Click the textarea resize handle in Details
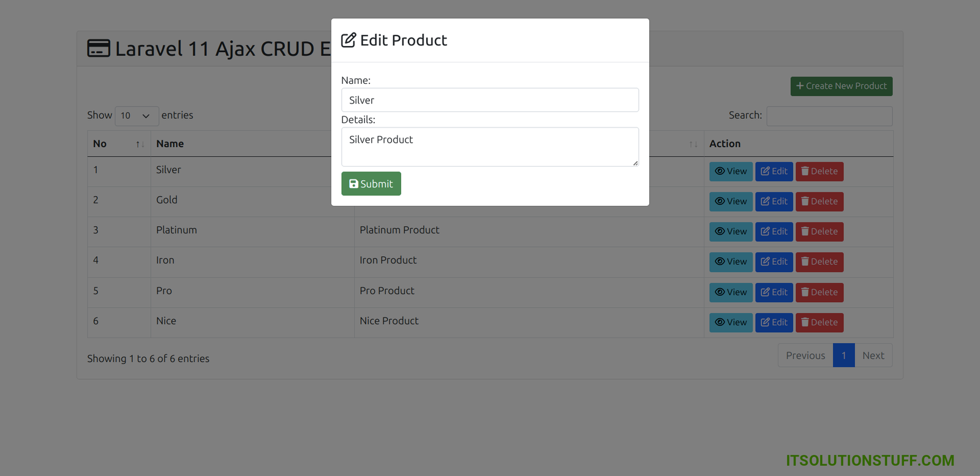Image resolution: width=980 pixels, height=476 pixels. 635,163
